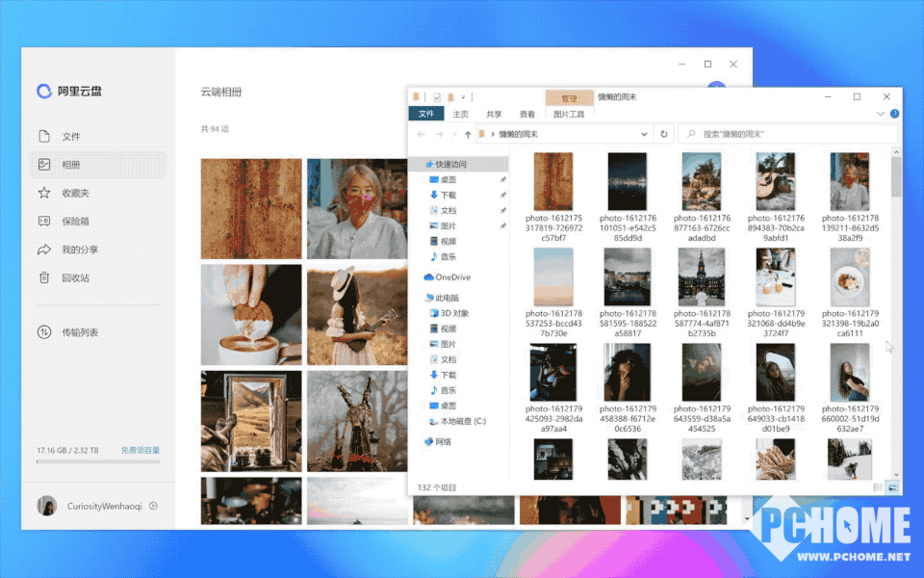Screen dimensions: 924x578
Task: Select 图片 under 此电脑
Action: tap(449, 344)
